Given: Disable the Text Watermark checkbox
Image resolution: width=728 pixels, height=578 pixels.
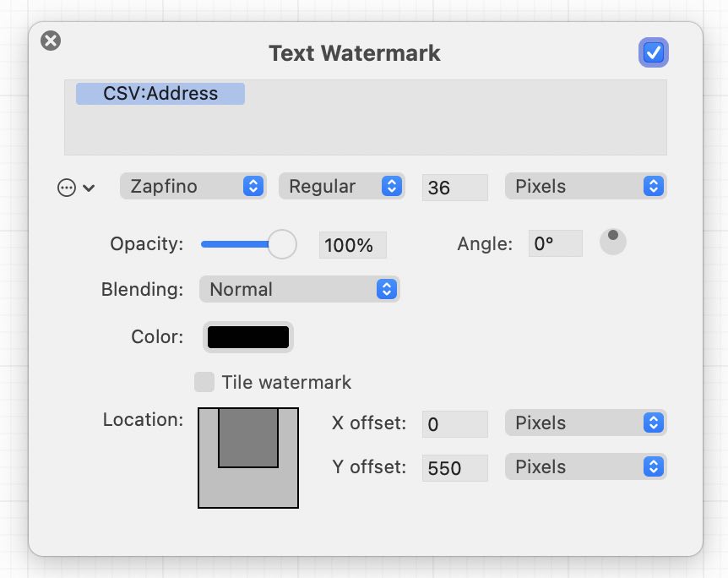Looking at the screenshot, I should pyautogui.click(x=653, y=53).
